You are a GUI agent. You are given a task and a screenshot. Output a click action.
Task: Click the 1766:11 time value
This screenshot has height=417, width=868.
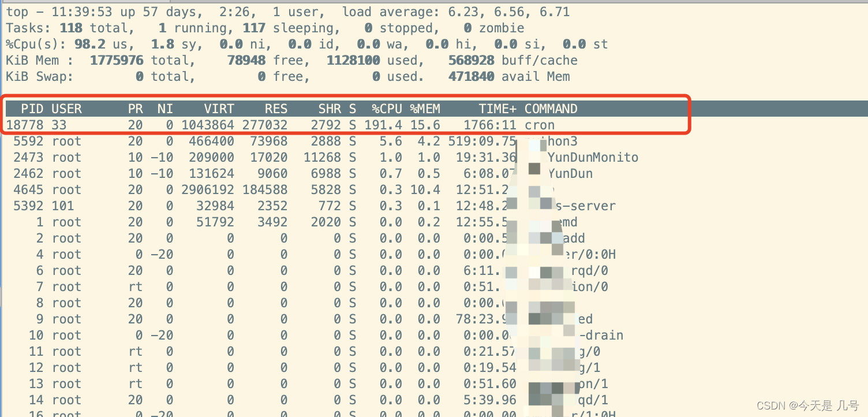coord(490,125)
